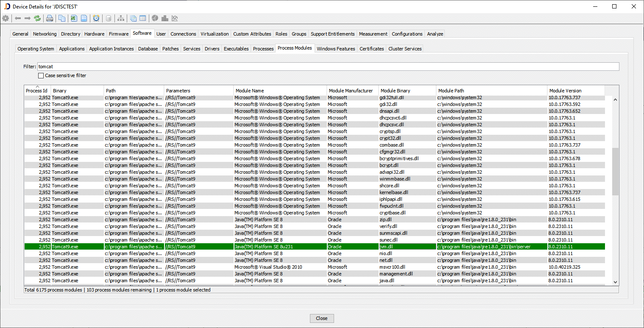Click the forward navigation arrow
644x328 pixels.
click(x=27, y=18)
